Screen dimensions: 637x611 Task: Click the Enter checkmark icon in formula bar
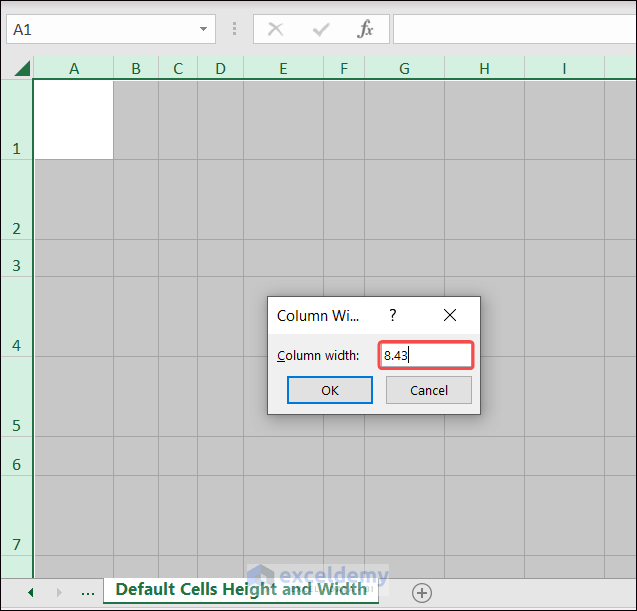tap(321, 29)
